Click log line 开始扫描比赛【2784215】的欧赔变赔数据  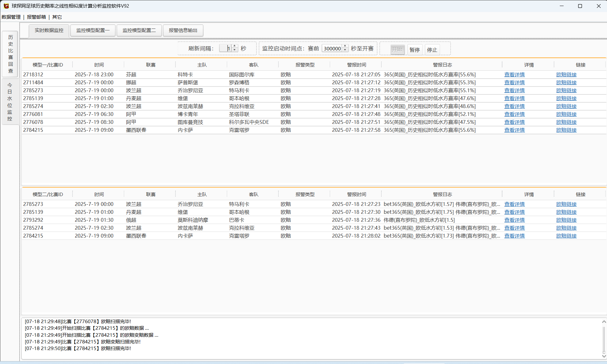pos(92,335)
